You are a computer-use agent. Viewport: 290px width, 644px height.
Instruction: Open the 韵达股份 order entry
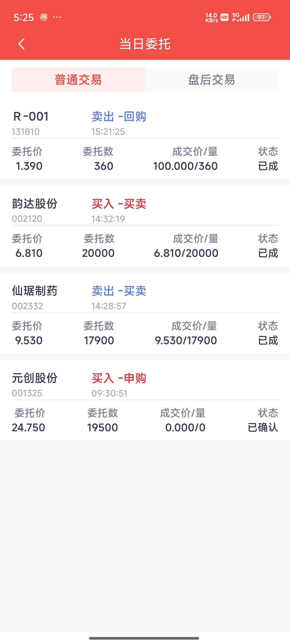tap(35, 204)
